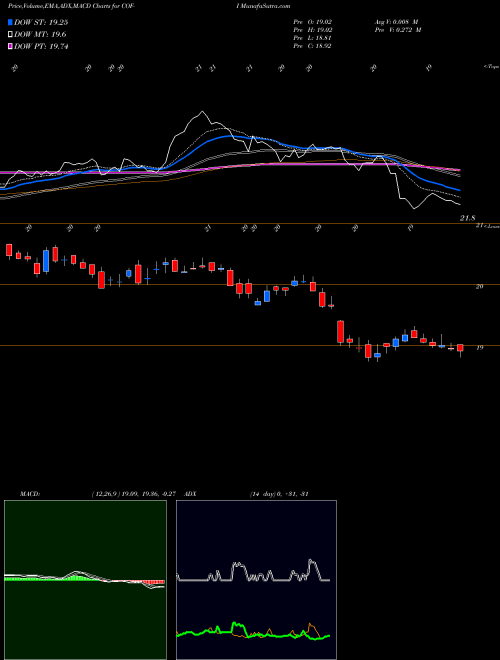This screenshot has width=500, height=660.
Task: Click the '21.8' price label in EMA chart
Action: pyautogui.click(x=468, y=218)
